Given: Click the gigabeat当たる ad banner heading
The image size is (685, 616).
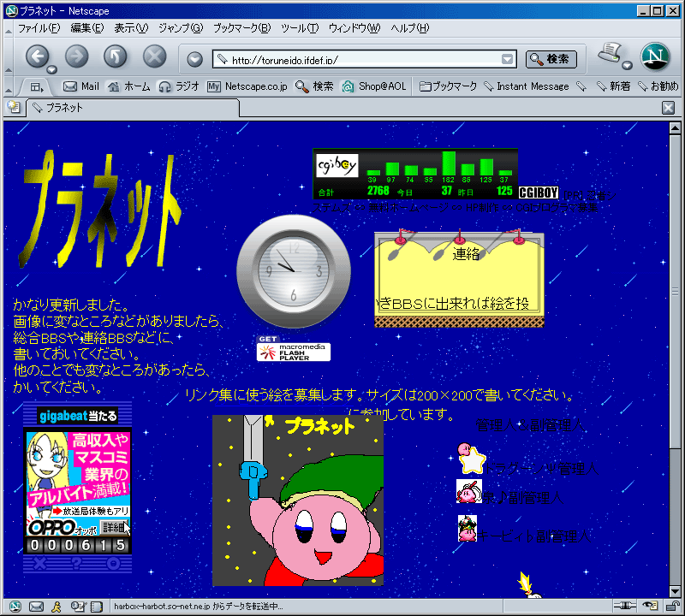Looking at the screenshot, I should click(77, 416).
